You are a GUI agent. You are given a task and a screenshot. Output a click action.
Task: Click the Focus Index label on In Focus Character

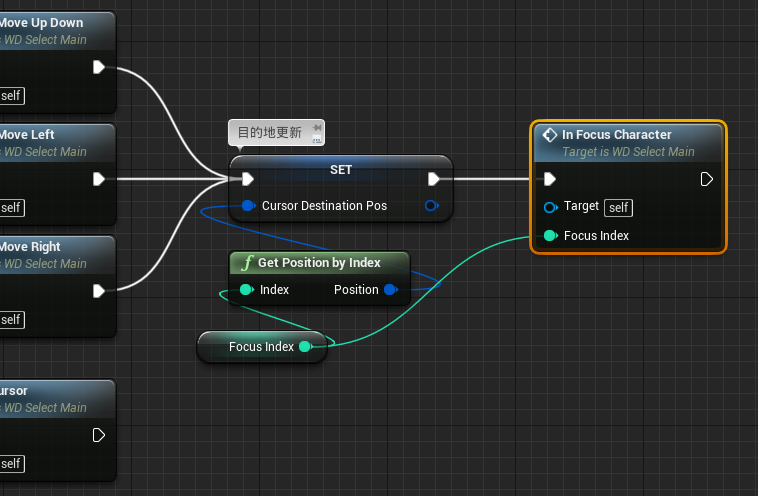coord(596,235)
